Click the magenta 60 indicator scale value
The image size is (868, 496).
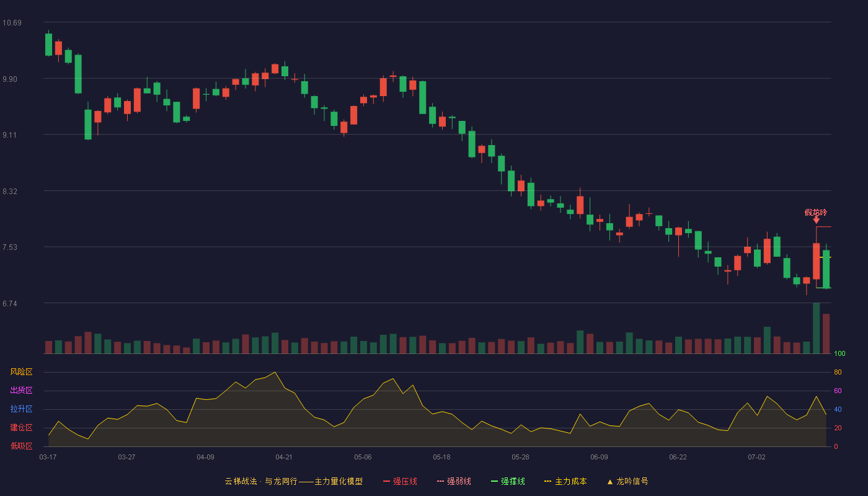[838, 391]
